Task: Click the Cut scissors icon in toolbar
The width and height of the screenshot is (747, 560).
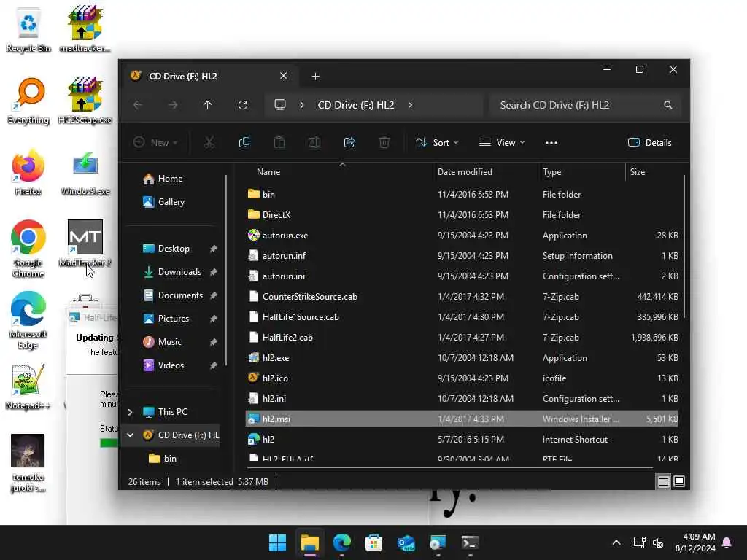Action: (x=209, y=142)
